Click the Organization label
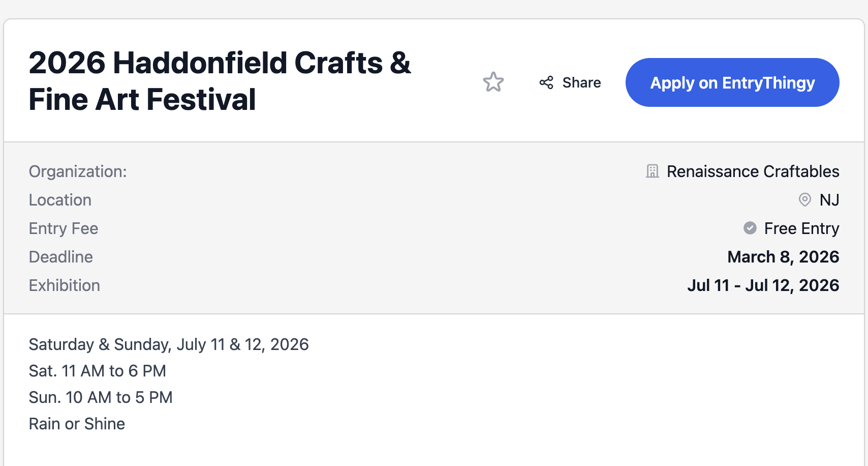This screenshot has height=466, width=868. click(78, 171)
